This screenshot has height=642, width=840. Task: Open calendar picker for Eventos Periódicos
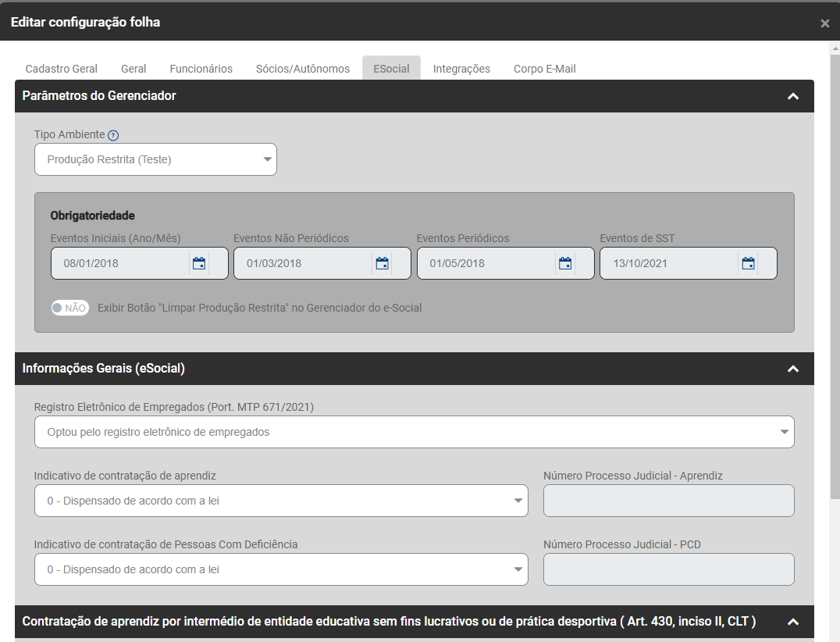point(565,263)
